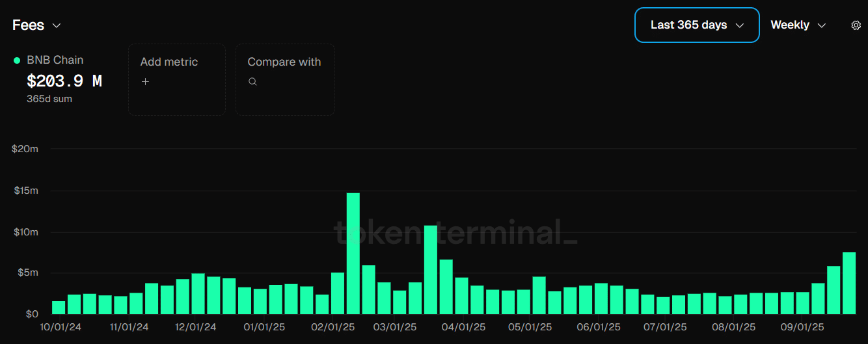The image size is (868, 344).
Task: Select the BNB Chain series label
Action: [x=55, y=60]
